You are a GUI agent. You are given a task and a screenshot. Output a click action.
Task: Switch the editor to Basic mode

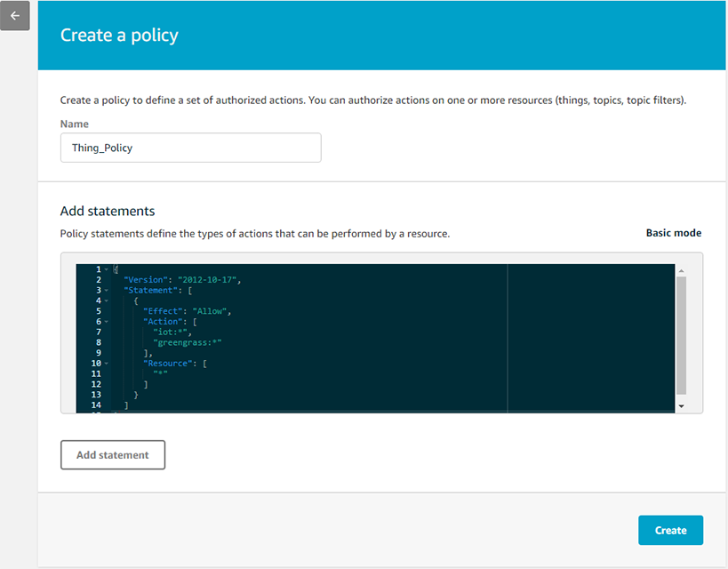(x=673, y=233)
